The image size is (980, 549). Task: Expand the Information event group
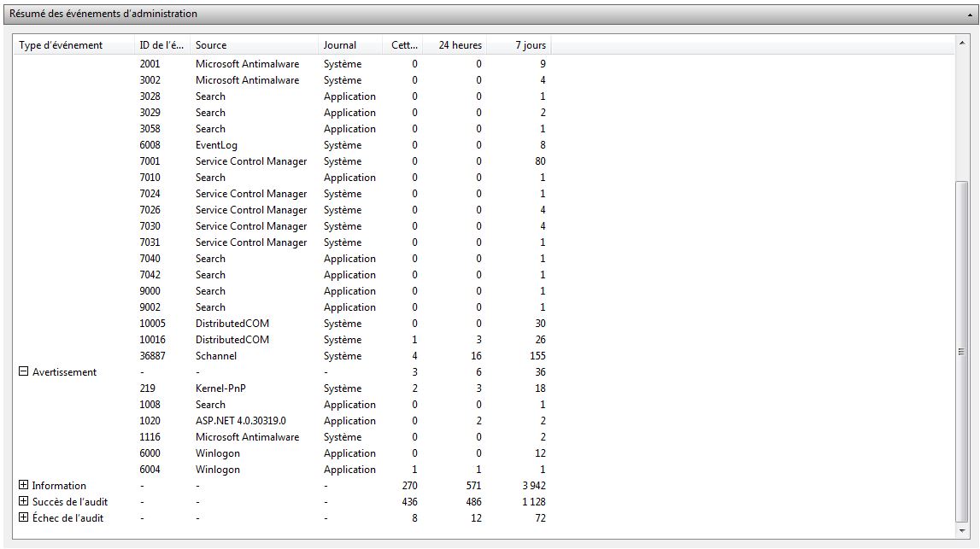(24, 486)
